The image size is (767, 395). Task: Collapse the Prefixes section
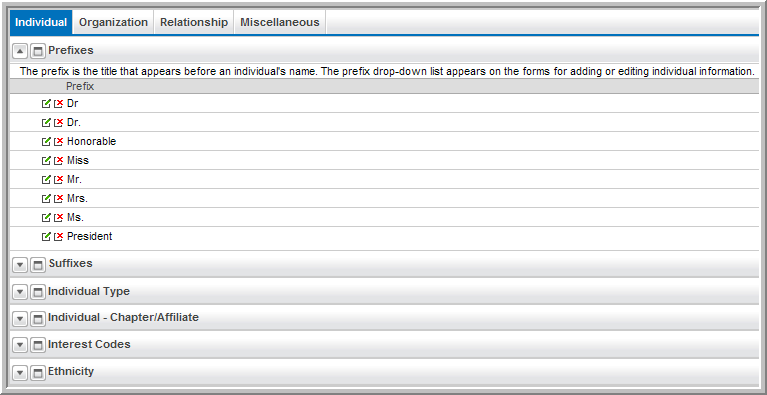[20, 51]
